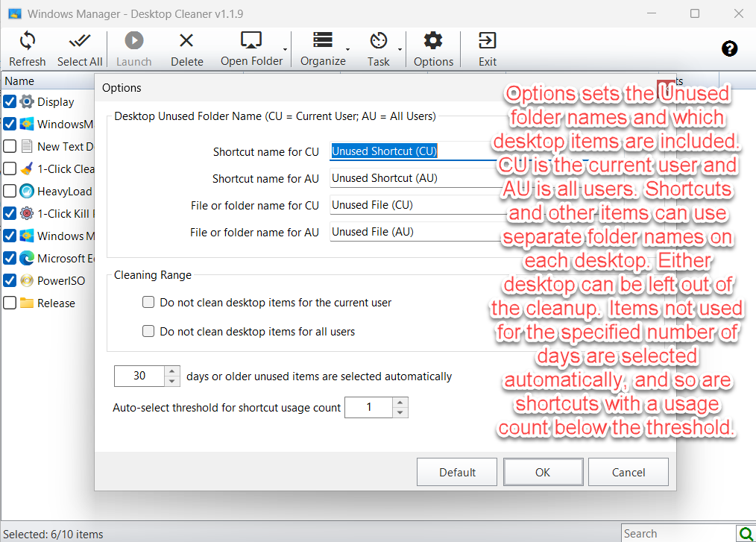Expand the Task dropdown arrow
This screenshot has height=542, width=756.
(400, 49)
